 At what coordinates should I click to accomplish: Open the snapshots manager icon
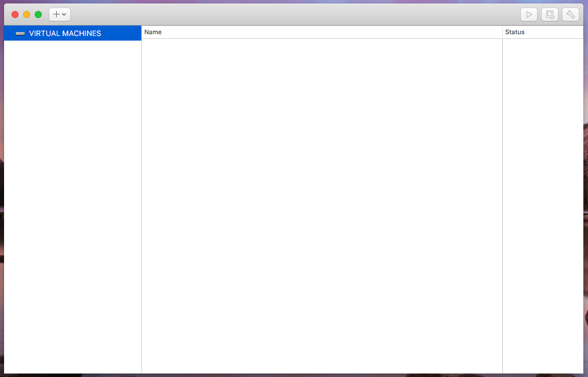(x=550, y=14)
